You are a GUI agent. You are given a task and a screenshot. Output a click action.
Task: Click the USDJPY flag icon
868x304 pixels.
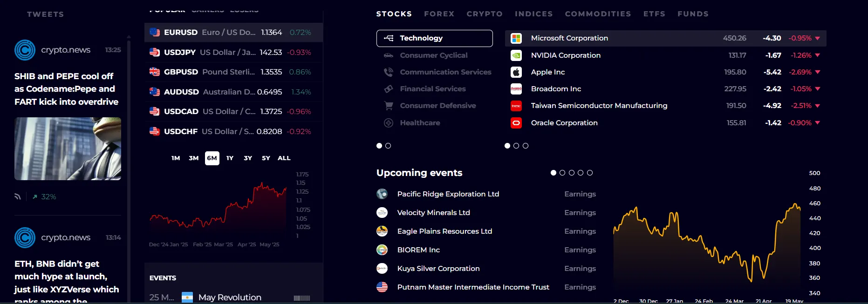click(155, 52)
